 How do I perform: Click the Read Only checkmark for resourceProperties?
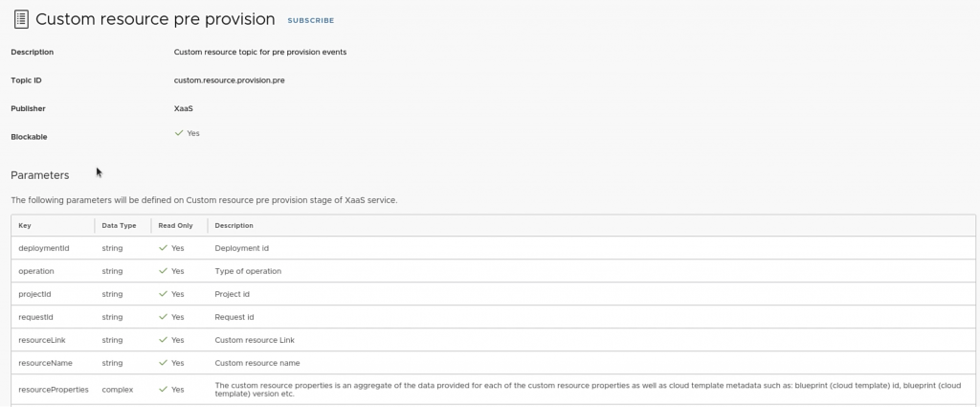point(164,390)
